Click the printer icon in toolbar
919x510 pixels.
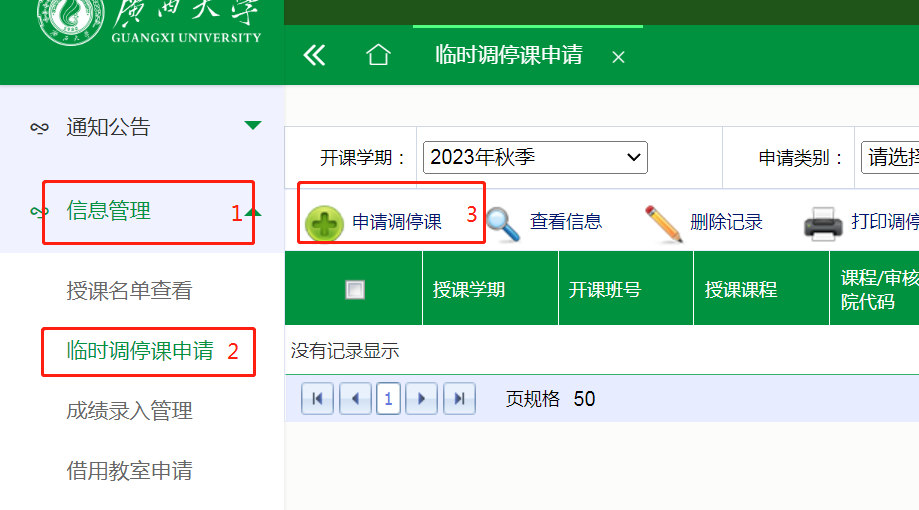824,223
